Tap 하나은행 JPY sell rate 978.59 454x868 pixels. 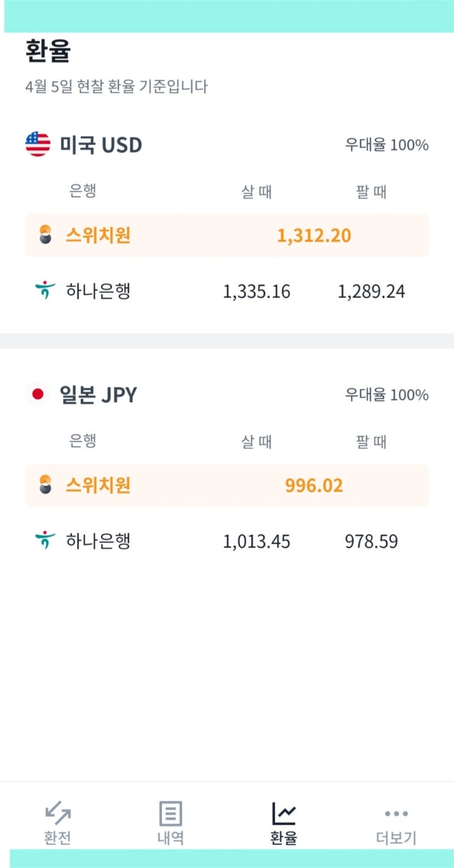[372, 541]
